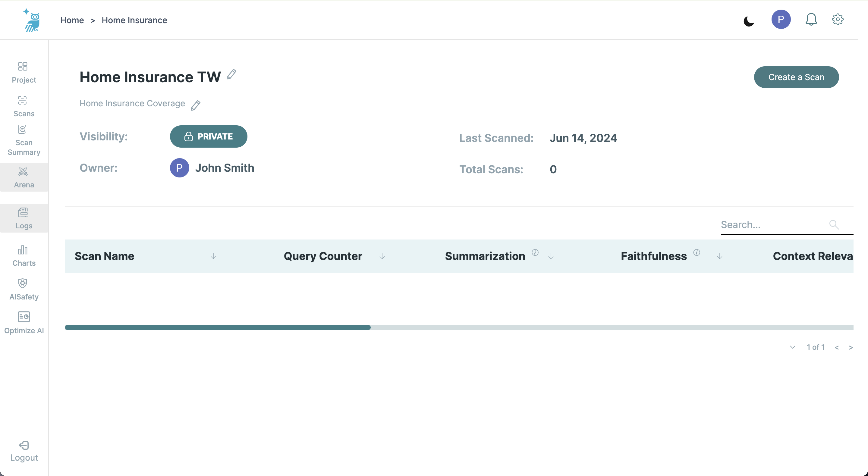Sort by Scan Name arrow

click(213, 256)
